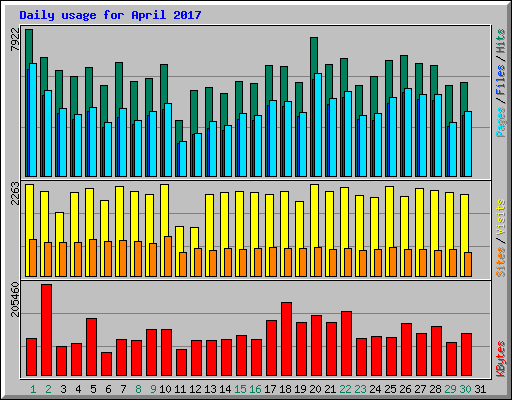Click day label 14 on x-axis
This screenshot has width=512, height=400.
(225, 389)
